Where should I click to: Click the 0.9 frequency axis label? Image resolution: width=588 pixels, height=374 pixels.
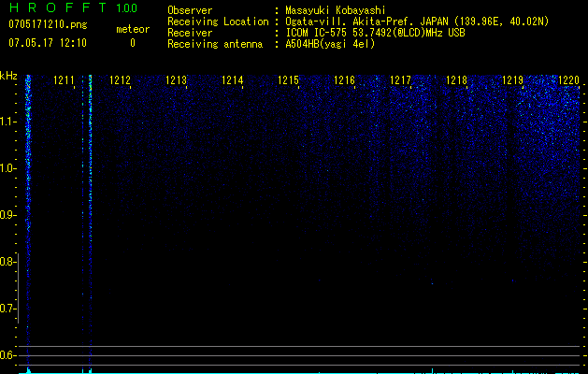pyautogui.click(x=7, y=215)
